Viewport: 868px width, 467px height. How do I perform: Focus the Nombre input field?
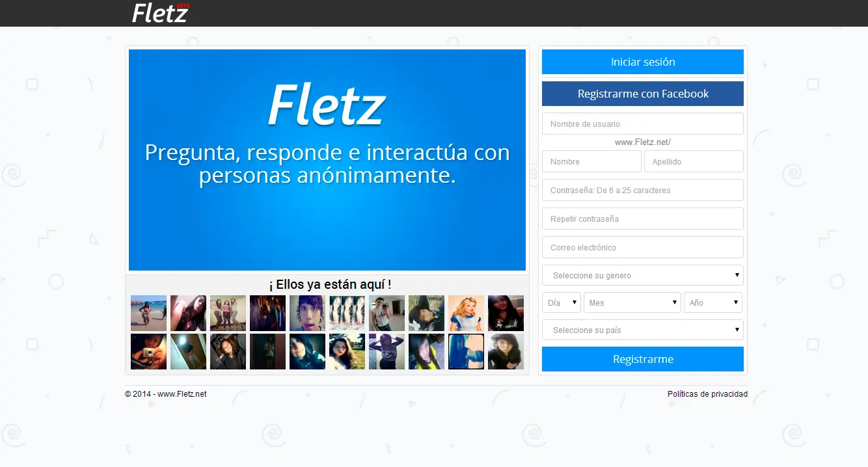[x=591, y=161]
